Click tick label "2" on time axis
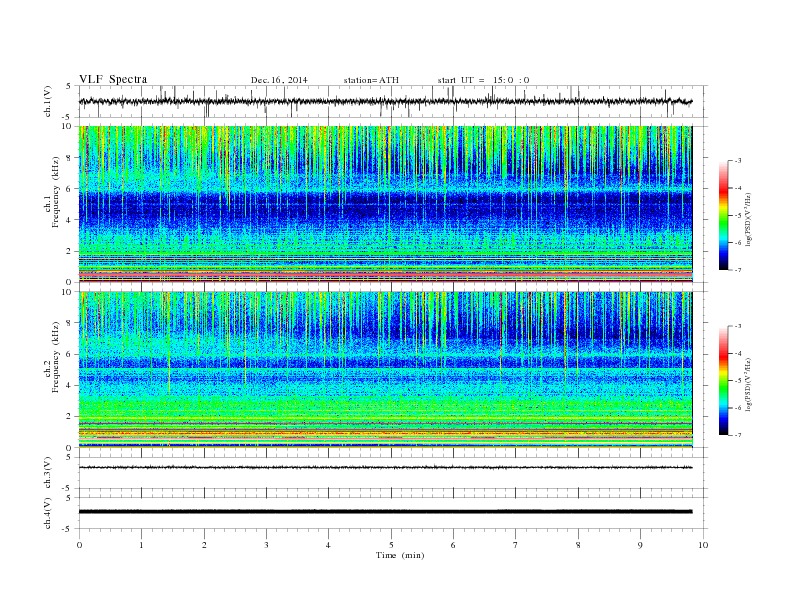The image size is (792, 612). 204,545
